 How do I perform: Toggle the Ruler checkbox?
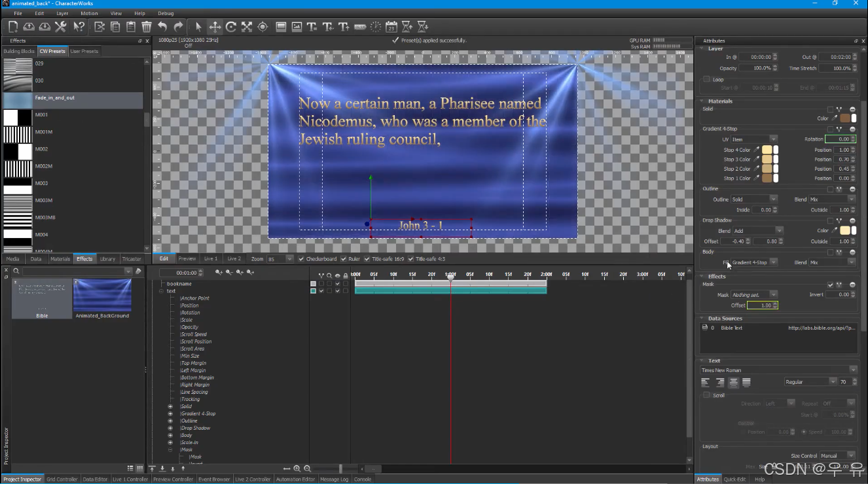[344, 259]
